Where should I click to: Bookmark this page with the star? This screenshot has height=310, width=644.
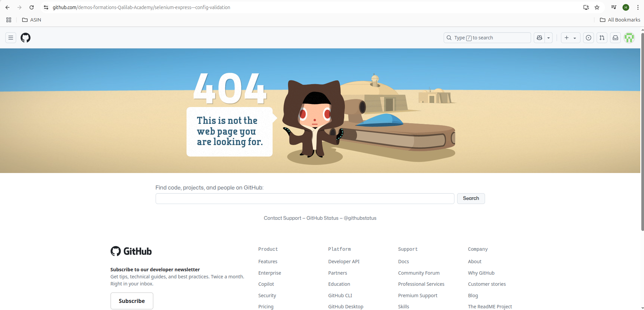pyautogui.click(x=597, y=7)
